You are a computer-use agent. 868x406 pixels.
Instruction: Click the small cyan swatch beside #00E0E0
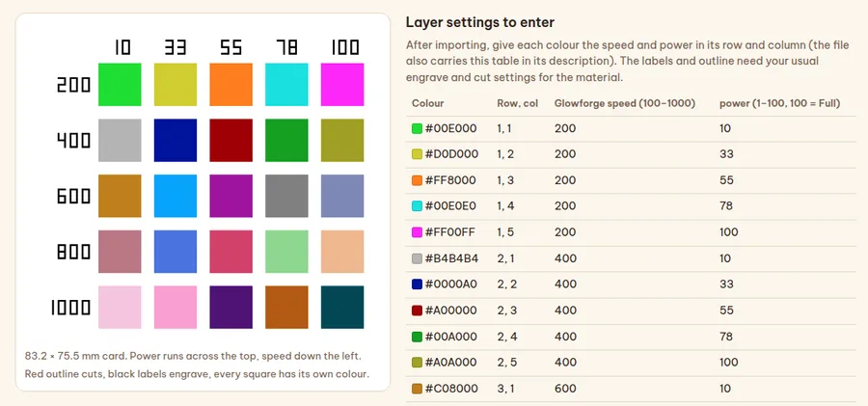[x=417, y=206]
